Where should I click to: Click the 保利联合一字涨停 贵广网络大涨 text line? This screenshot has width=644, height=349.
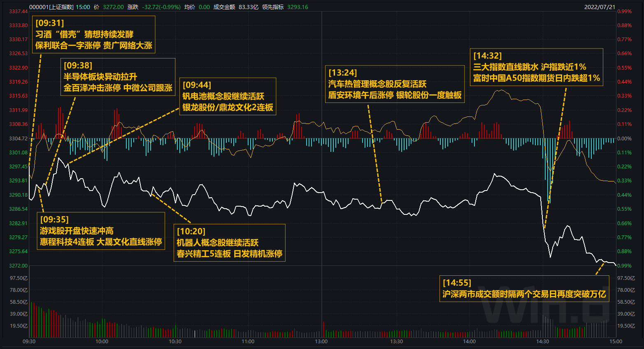pyautogui.click(x=94, y=45)
